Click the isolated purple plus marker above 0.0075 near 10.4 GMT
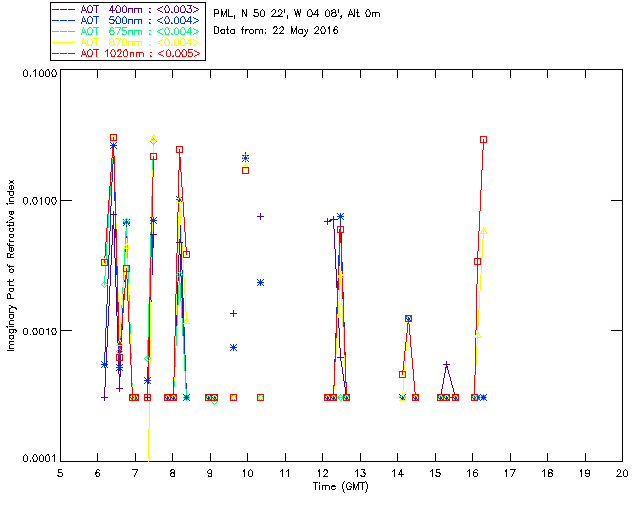 click(x=260, y=216)
